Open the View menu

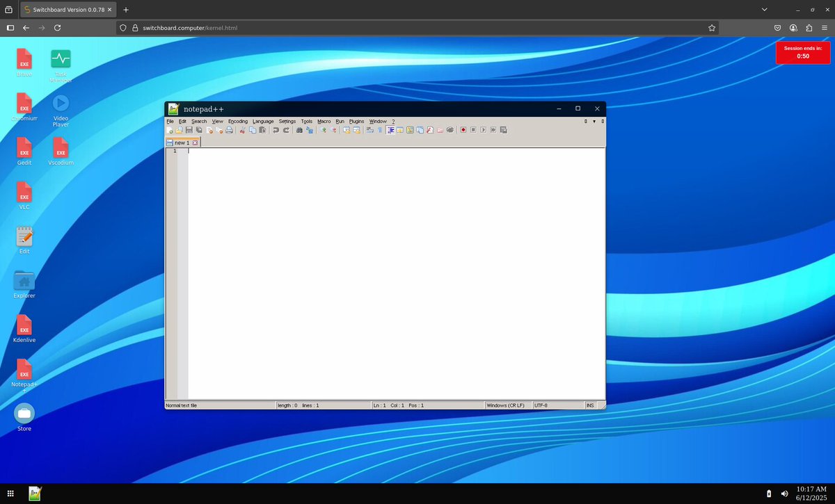218,121
